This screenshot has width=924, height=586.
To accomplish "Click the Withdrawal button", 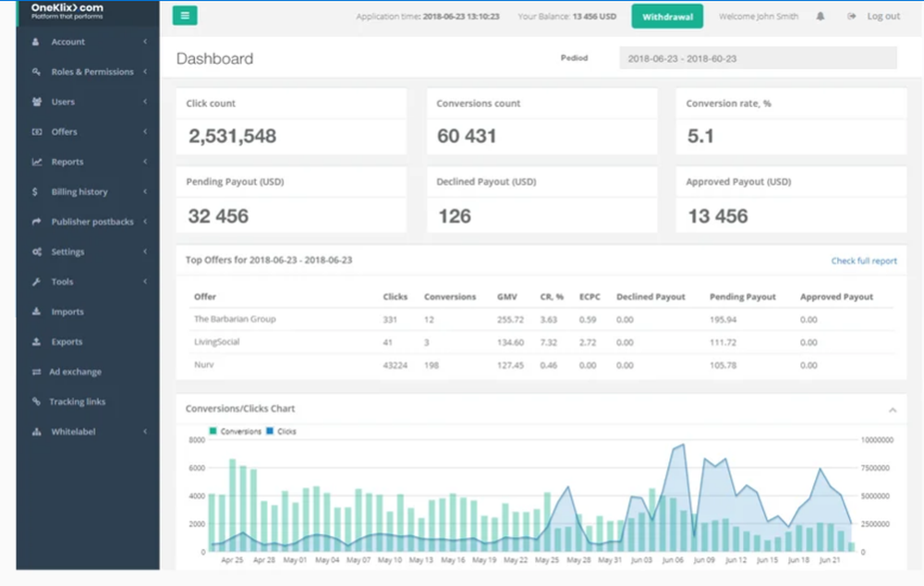I will tap(667, 17).
